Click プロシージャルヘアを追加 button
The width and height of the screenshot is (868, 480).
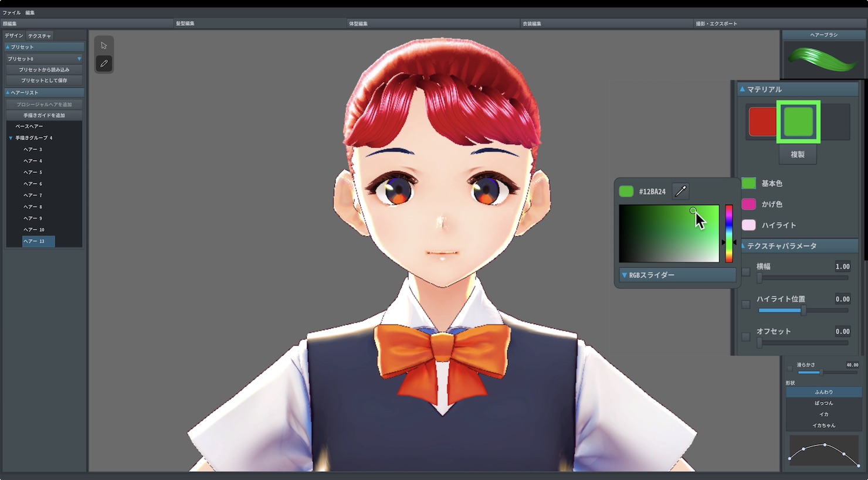44,104
